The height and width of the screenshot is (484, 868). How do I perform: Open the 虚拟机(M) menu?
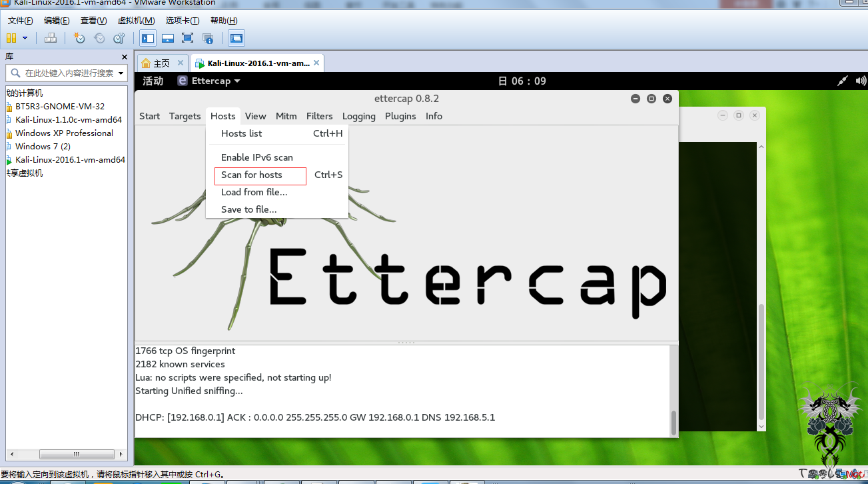[136, 21]
